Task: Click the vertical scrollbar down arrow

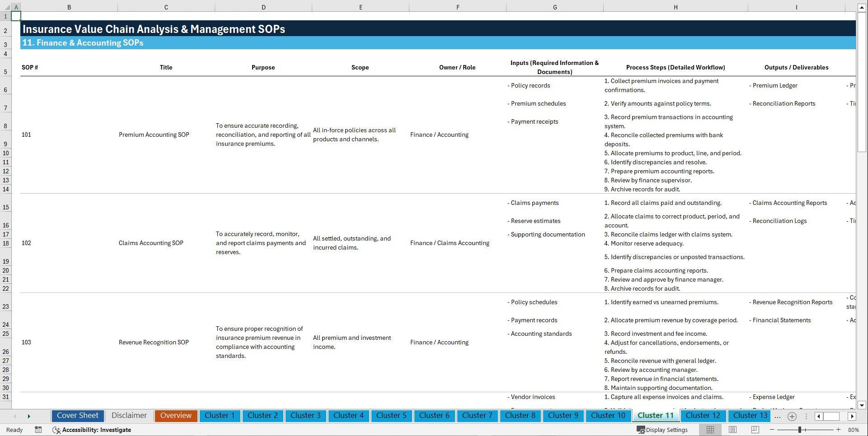Action: tap(862, 405)
